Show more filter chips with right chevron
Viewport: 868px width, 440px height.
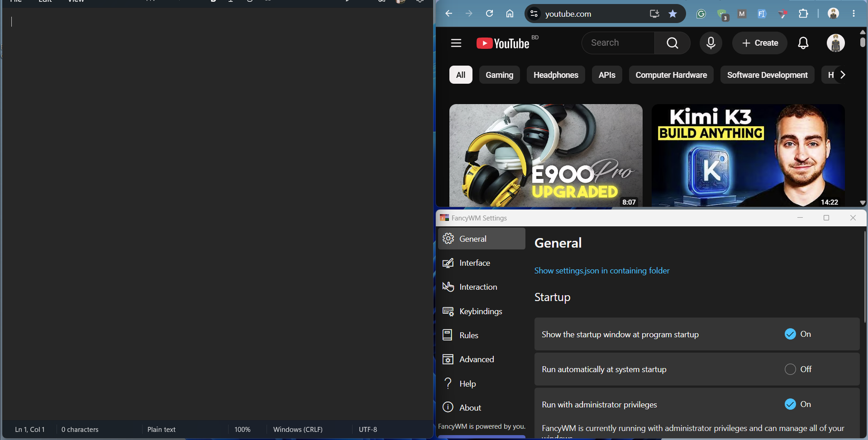pos(843,75)
